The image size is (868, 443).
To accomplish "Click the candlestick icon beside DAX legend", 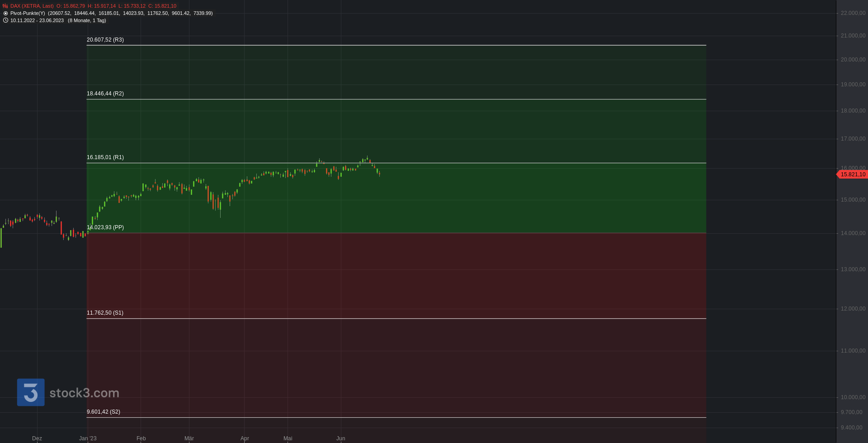I will (5, 6).
